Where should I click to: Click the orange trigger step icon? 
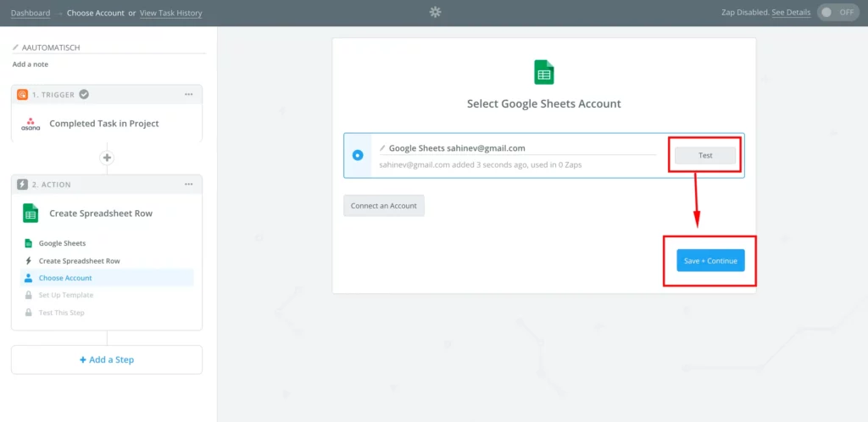click(x=22, y=95)
